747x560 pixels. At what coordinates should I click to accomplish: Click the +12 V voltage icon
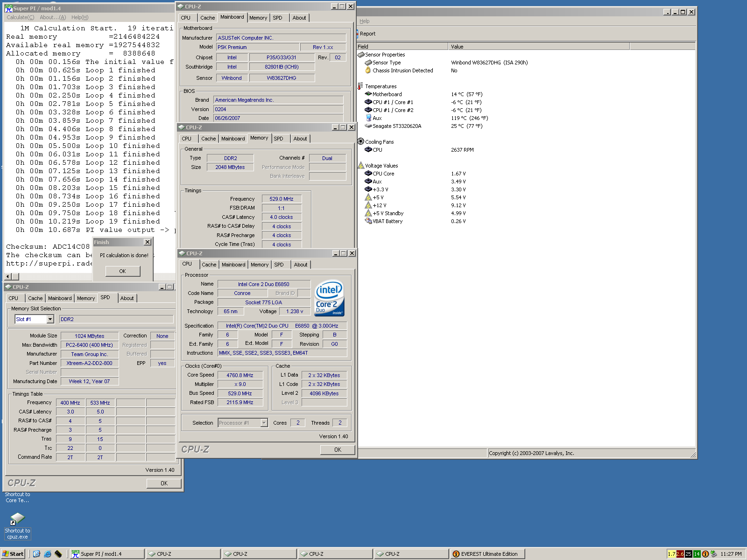click(x=368, y=205)
